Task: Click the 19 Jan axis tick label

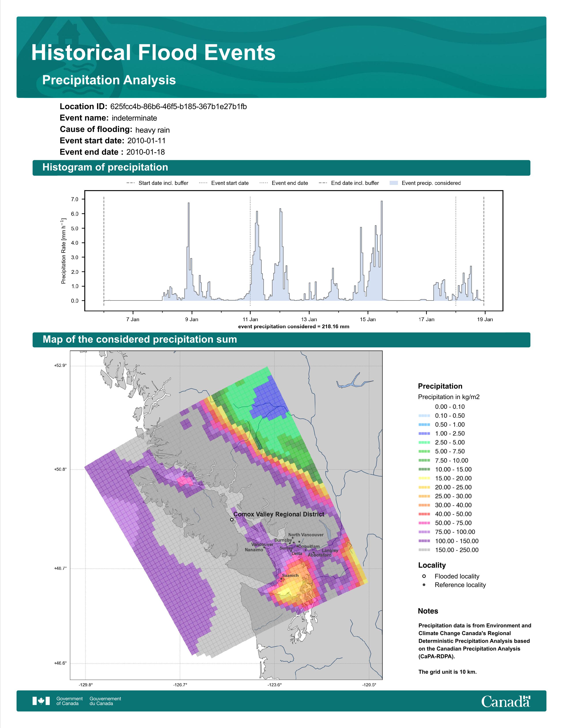Action: pyautogui.click(x=485, y=319)
